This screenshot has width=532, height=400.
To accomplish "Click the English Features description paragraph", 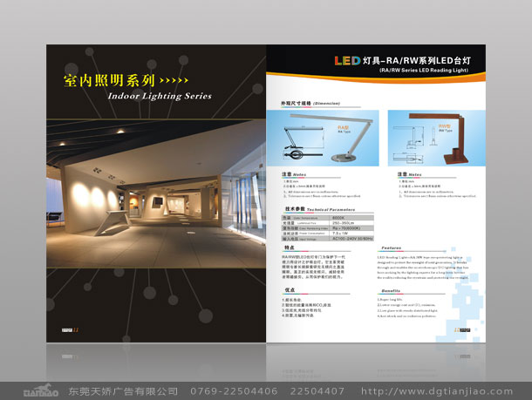I will (x=423, y=268).
